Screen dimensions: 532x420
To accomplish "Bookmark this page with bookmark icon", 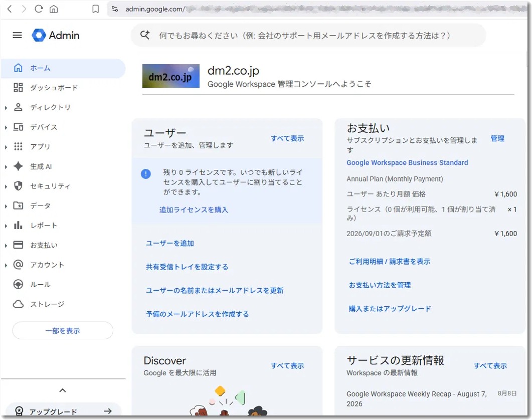I will pos(96,9).
